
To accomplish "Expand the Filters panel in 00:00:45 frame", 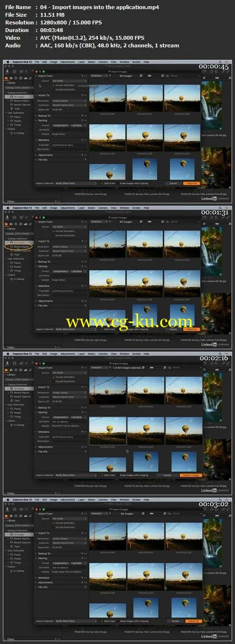I will tap(6, 201).
